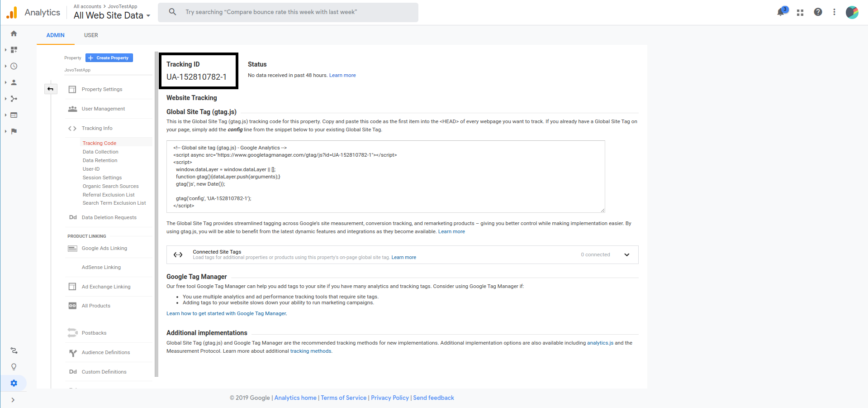Click the search magnifier icon

coord(172,12)
